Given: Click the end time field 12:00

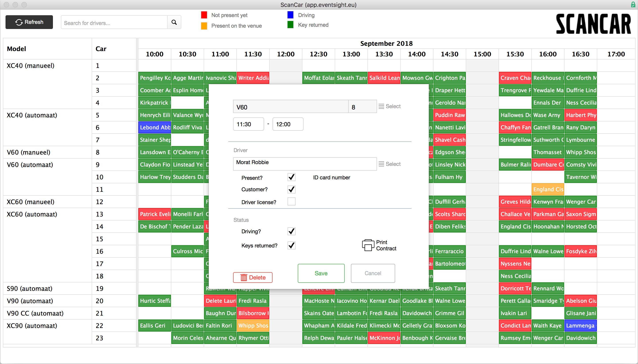Looking at the screenshot, I should click(x=288, y=124).
